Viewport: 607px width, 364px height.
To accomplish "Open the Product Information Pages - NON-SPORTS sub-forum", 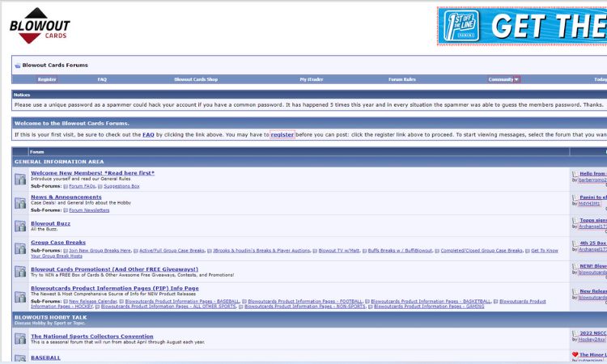I will (x=304, y=307).
